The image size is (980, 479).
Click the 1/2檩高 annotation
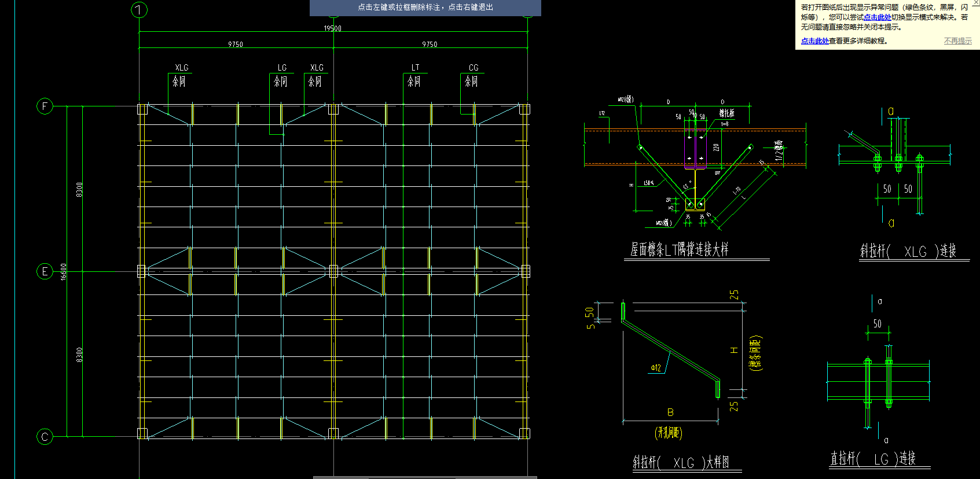click(x=779, y=150)
